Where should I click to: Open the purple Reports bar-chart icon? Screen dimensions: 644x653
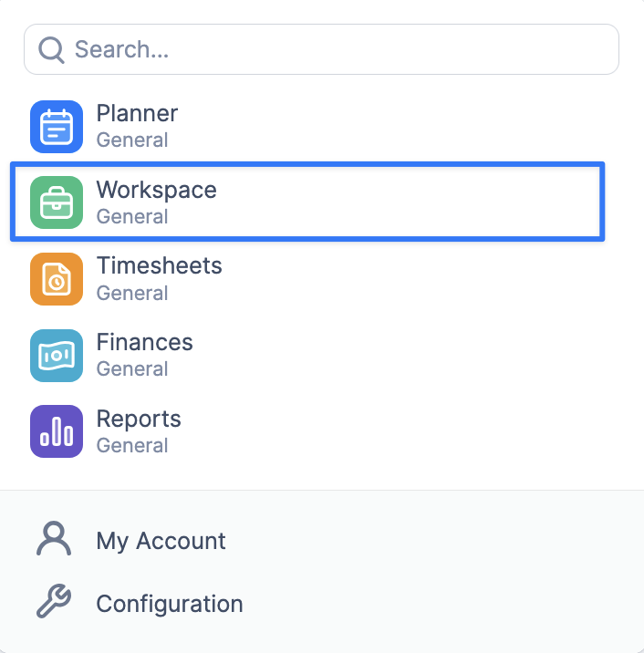point(57,431)
